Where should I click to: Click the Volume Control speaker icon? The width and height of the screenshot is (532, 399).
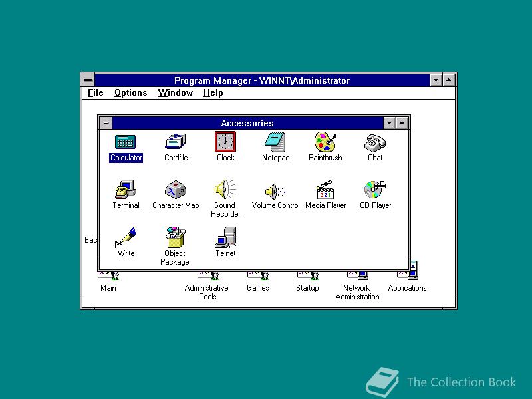tap(275, 192)
